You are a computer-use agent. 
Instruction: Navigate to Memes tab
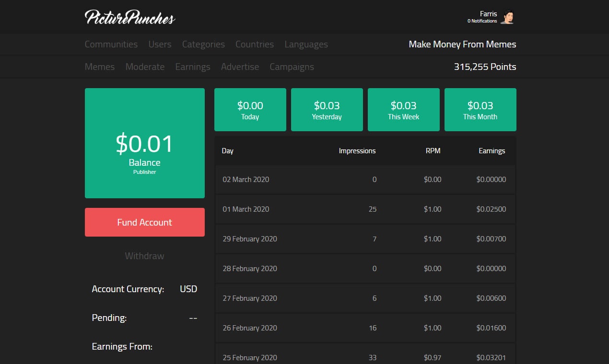coord(100,67)
